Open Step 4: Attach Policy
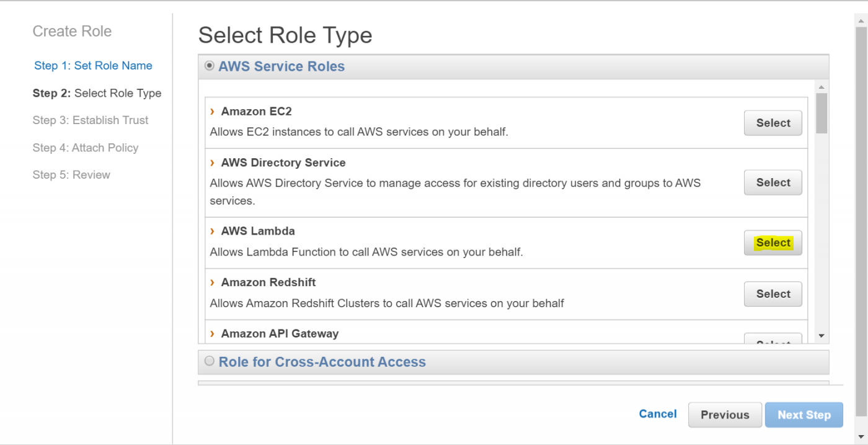 point(86,148)
